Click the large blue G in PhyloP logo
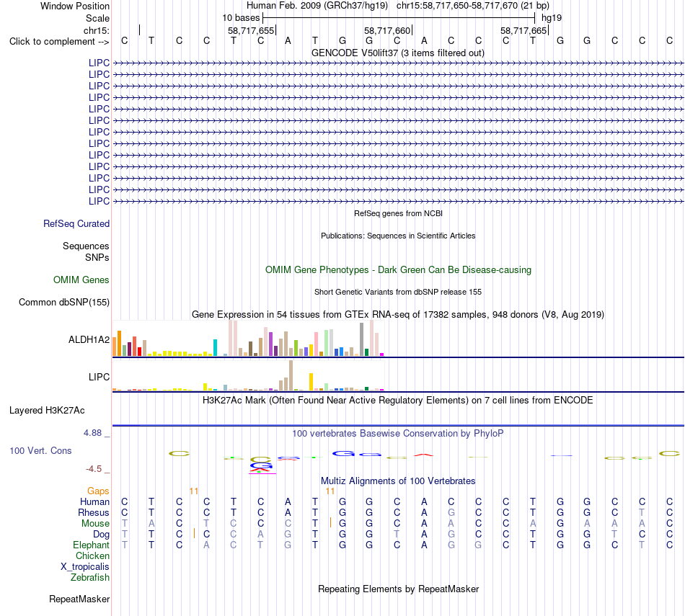685x616 pixels. click(x=343, y=454)
